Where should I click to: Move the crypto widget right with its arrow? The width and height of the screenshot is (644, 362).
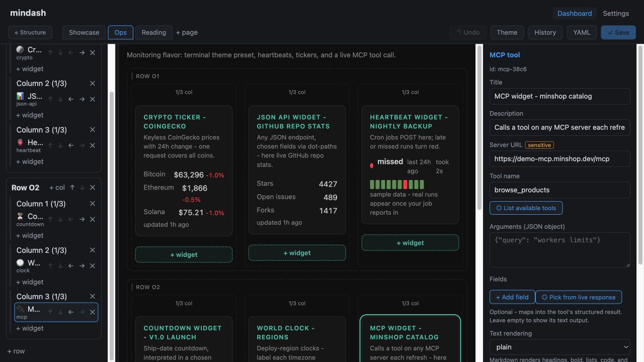pyautogui.click(x=82, y=53)
